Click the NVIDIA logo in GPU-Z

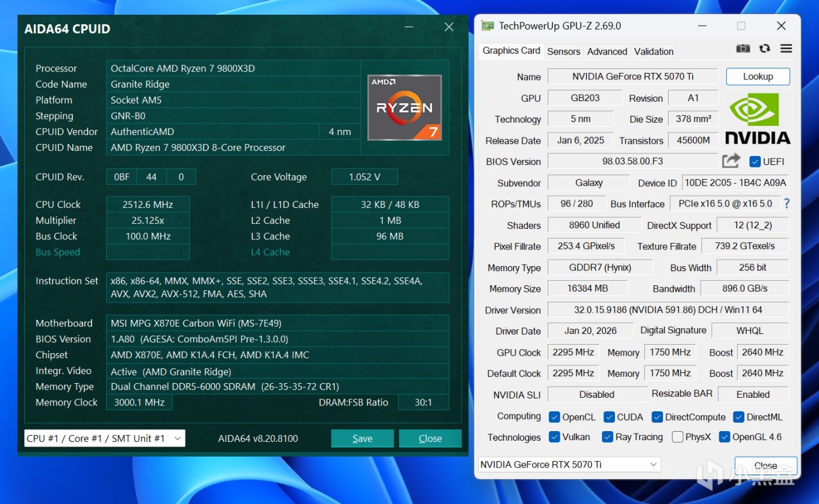[758, 119]
